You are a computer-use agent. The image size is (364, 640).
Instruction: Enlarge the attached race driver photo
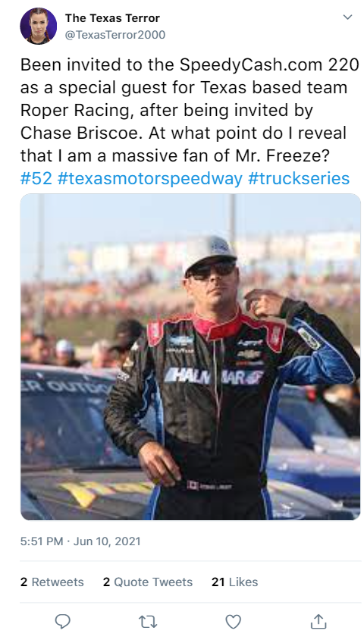click(190, 356)
